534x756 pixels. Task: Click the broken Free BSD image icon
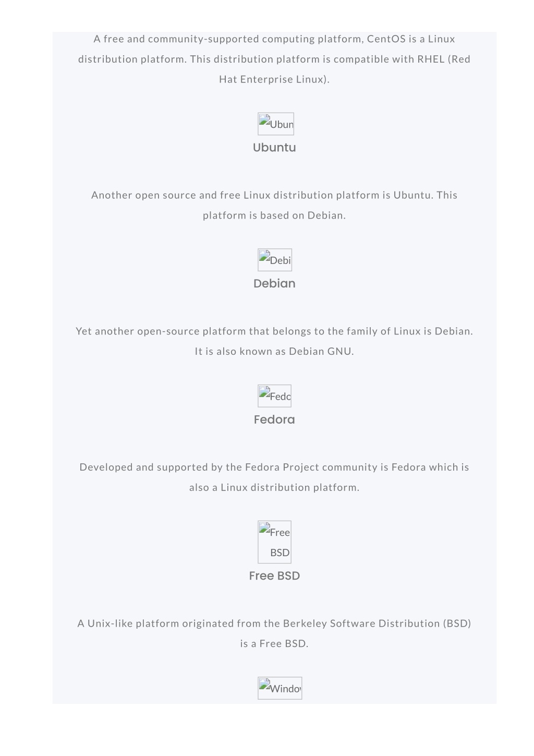[x=275, y=542]
